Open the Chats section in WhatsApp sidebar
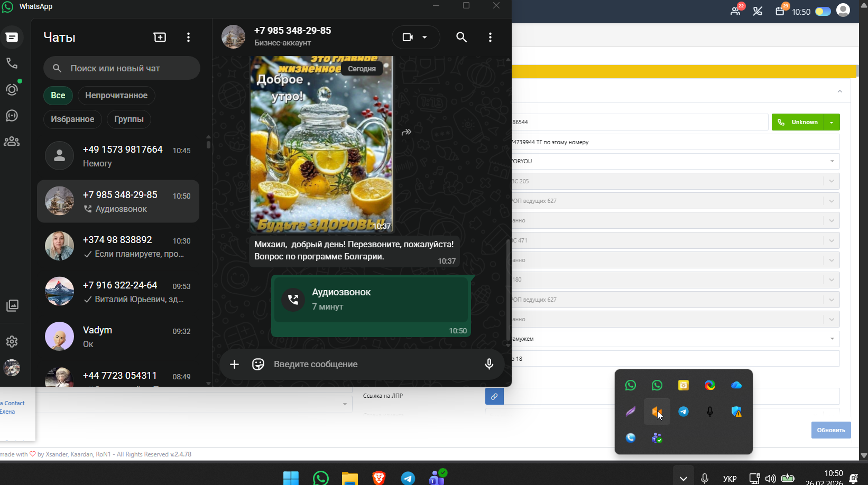868x485 pixels. pyautogui.click(x=12, y=37)
